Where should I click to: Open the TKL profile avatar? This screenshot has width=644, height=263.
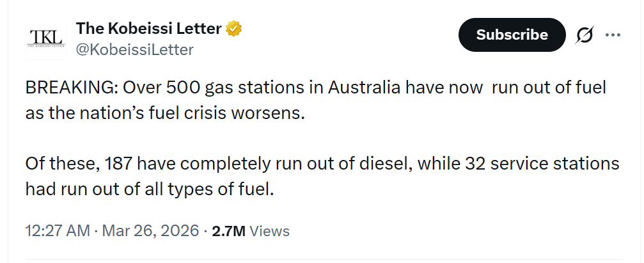(x=47, y=38)
